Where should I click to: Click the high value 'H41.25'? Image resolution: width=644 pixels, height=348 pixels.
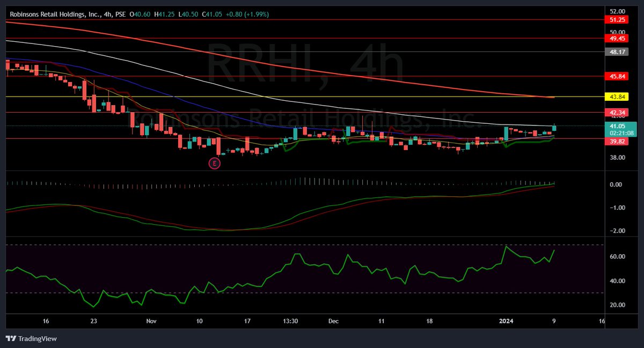coord(165,14)
